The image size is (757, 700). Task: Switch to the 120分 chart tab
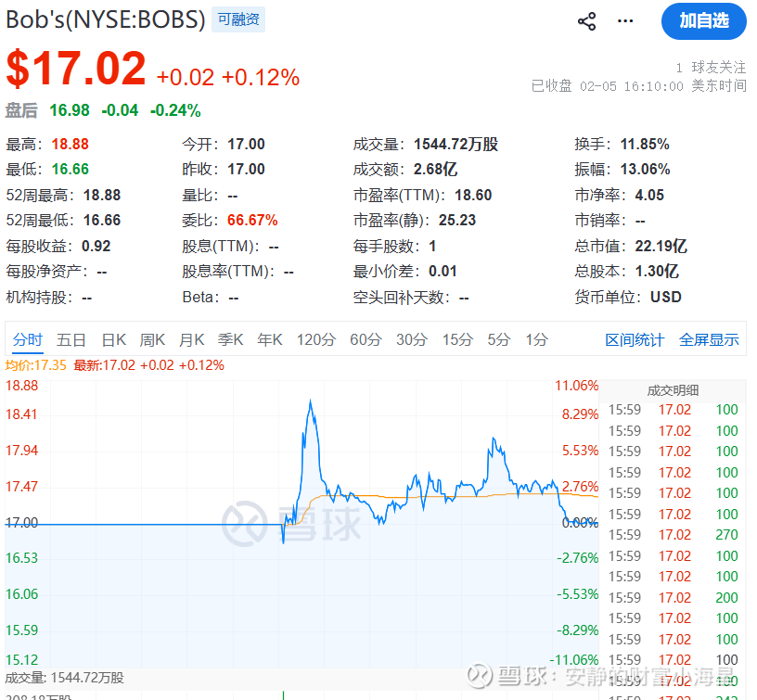click(x=316, y=339)
